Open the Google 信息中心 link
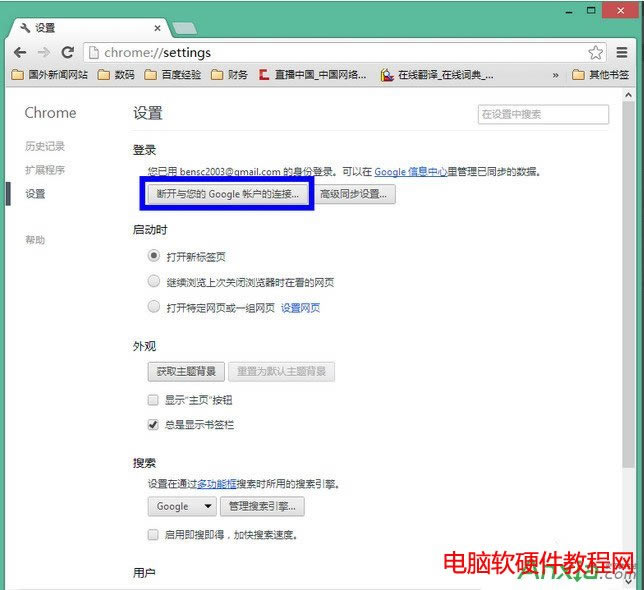Screen dimensions: 644x590 (x=410, y=172)
